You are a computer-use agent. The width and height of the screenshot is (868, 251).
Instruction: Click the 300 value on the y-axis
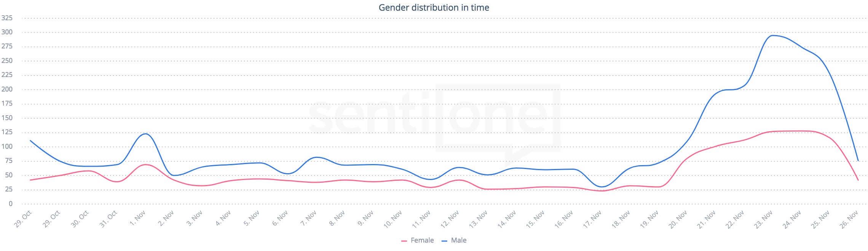7,32
